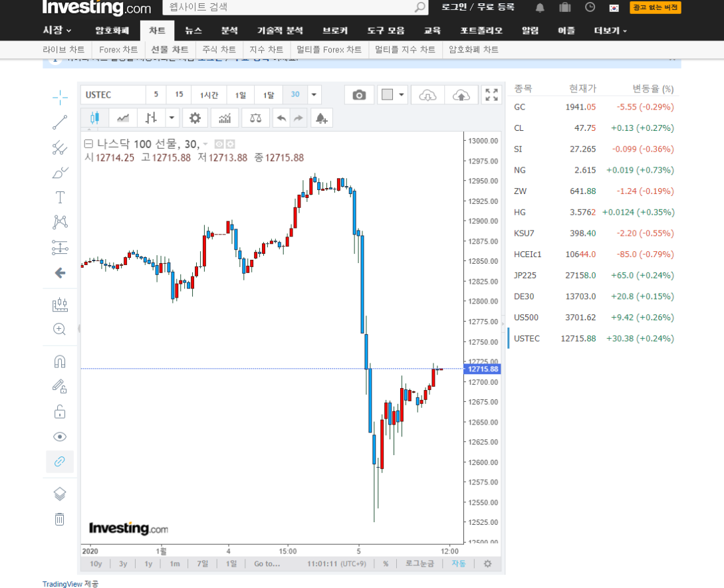Screen dimensions: 724x588
Task: Toggle percent scale button
Action: (386, 563)
